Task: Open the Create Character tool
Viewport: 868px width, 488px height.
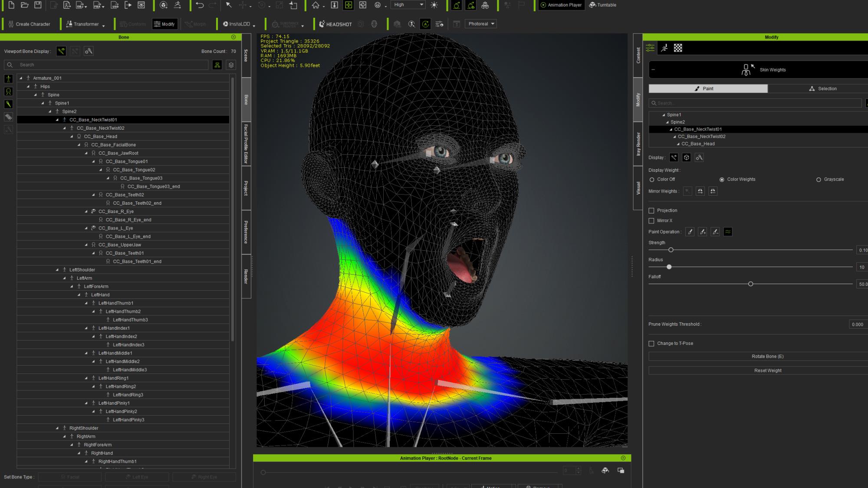Action: (29, 24)
